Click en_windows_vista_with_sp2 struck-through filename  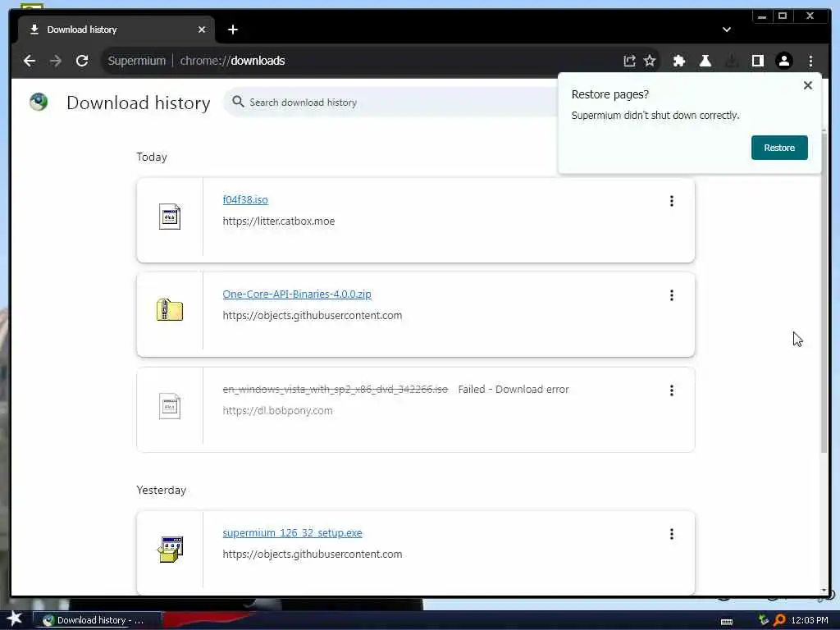click(x=336, y=390)
